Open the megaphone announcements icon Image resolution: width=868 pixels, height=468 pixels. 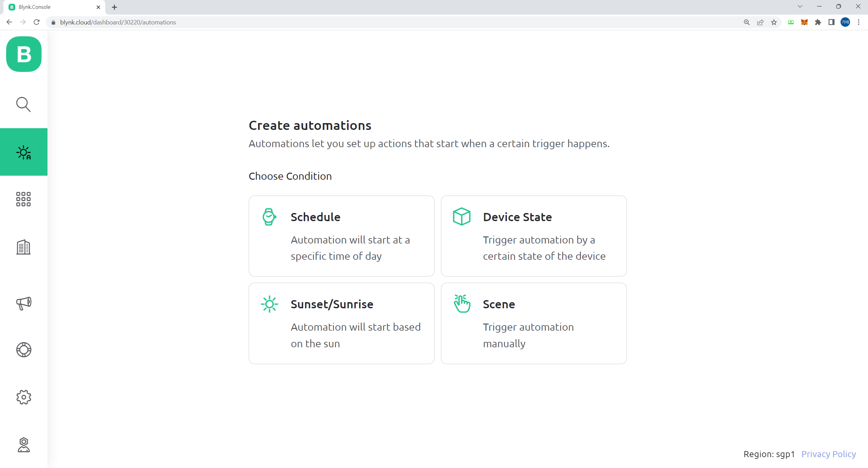[x=23, y=303]
